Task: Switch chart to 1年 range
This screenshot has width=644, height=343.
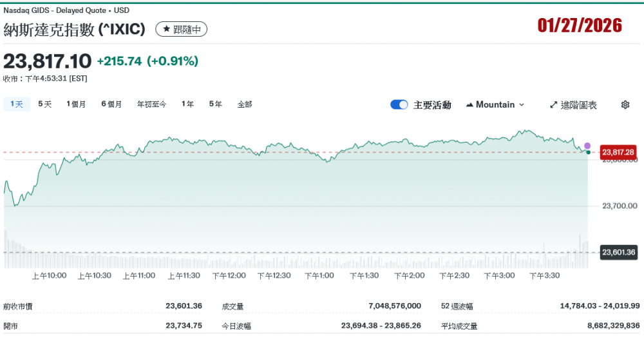Action: pyautogui.click(x=187, y=104)
